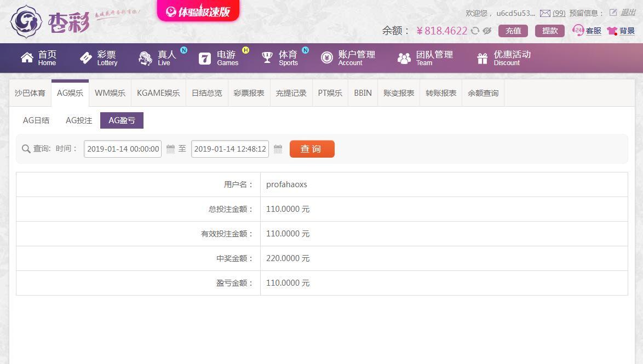The height and width of the screenshot is (364, 643).
Task: Open 客服 customer service link
Action: 593,31
